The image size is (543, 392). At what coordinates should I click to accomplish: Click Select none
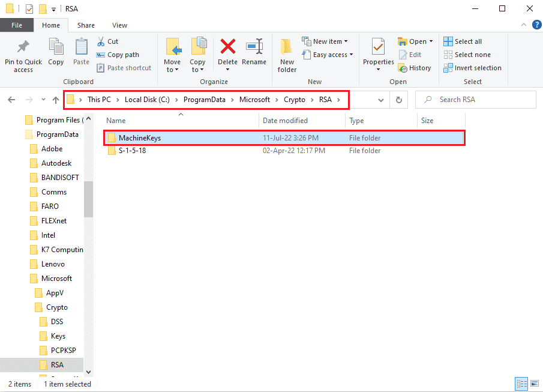pos(467,55)
